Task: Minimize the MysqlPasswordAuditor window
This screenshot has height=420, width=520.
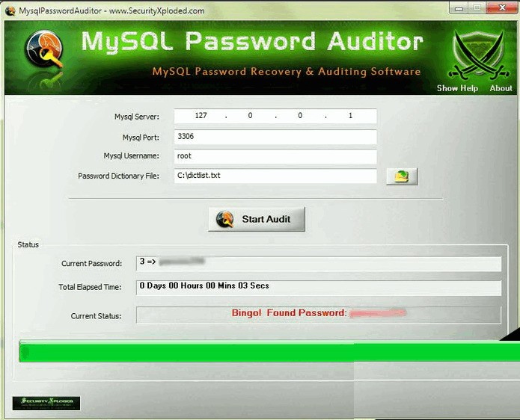Action: pos(459,8)
